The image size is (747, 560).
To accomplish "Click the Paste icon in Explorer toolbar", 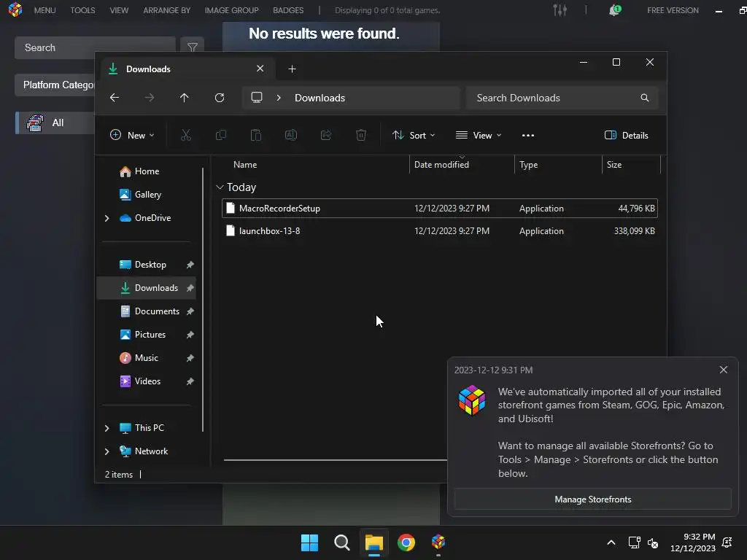I will click(256, 135).
